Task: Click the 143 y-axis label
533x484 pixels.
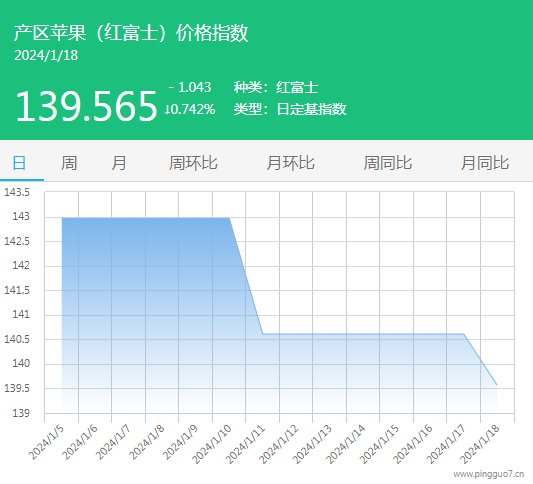Action: [x=21, y=217]
